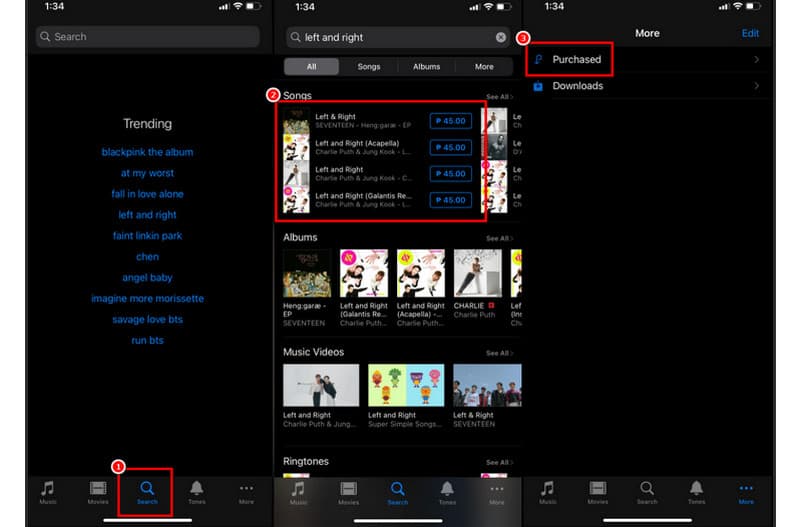Open Left and Right (Galantis Remix) album cover

(x=364, y=273)
